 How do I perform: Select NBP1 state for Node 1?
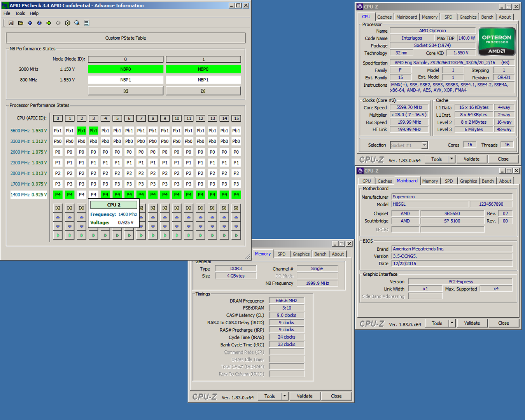[x=203, y=80]
